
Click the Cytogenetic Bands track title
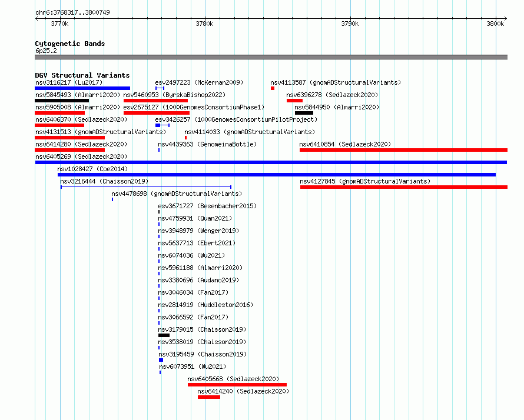click(70, 44)
